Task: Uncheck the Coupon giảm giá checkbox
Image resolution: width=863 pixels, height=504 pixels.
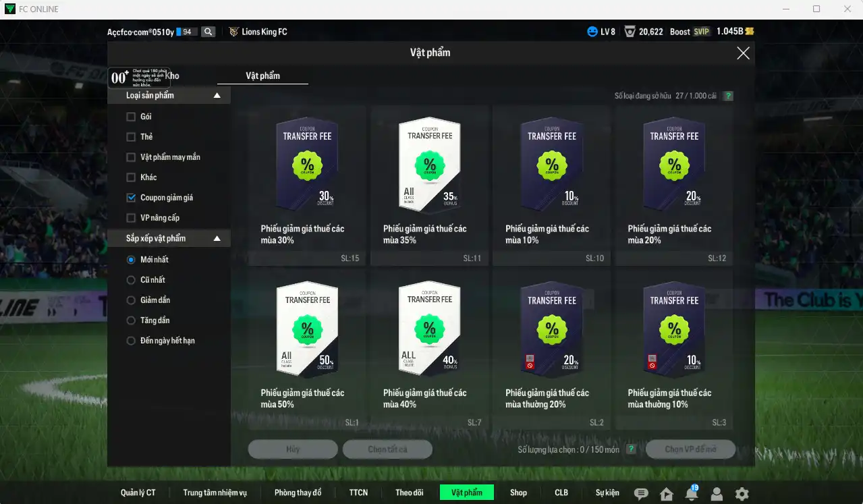Action: pos(131,198)
